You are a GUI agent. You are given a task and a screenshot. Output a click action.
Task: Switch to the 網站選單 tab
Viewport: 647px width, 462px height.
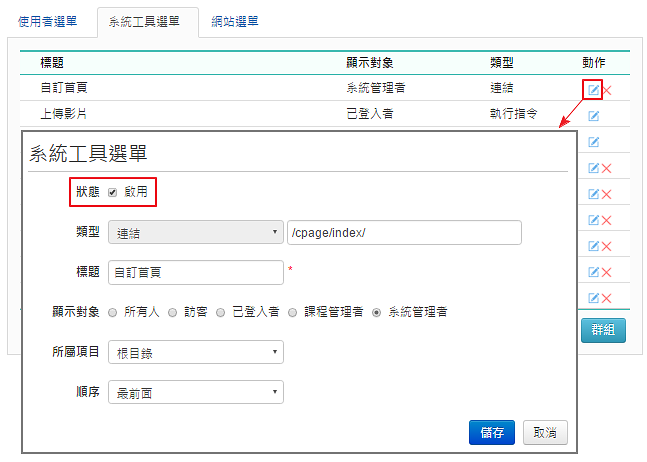pos(235,21)
